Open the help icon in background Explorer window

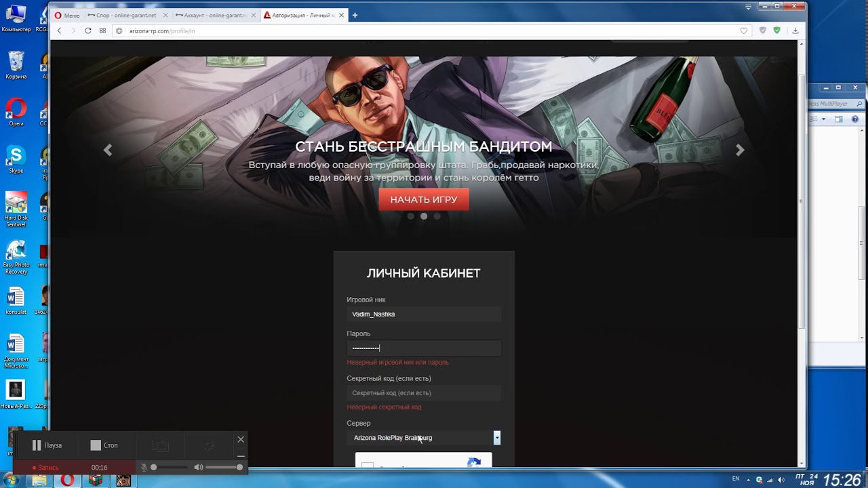click(855, 119)
